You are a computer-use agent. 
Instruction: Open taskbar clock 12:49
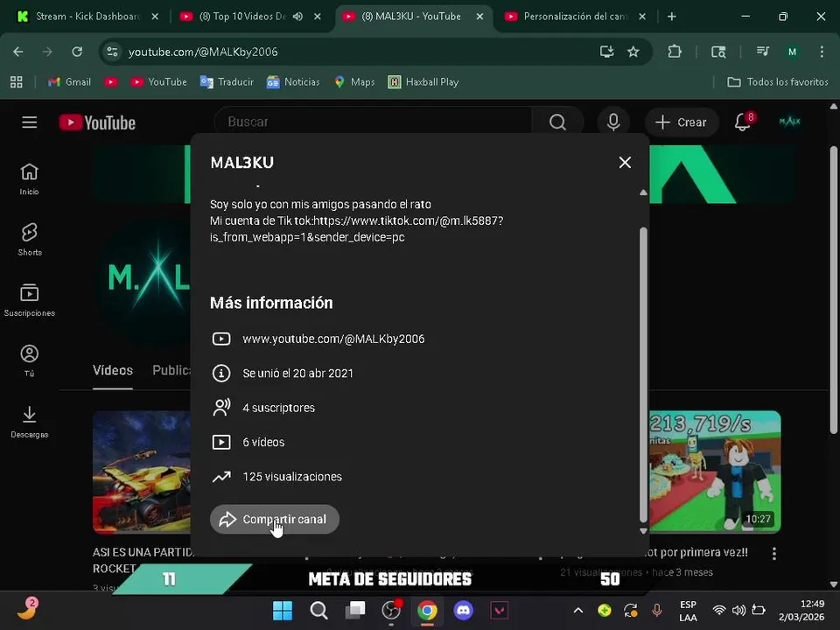(801, 610)
